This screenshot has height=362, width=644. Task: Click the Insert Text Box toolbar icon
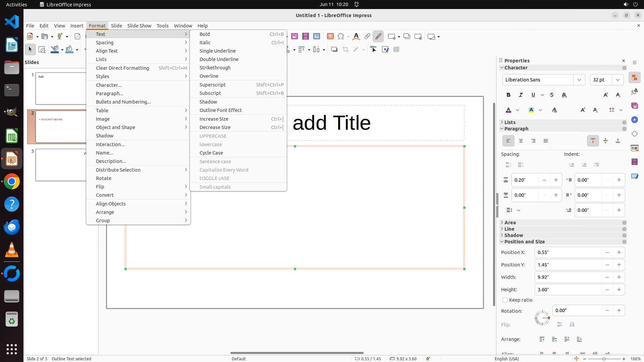pyautogui.click(x=330, y=37)
